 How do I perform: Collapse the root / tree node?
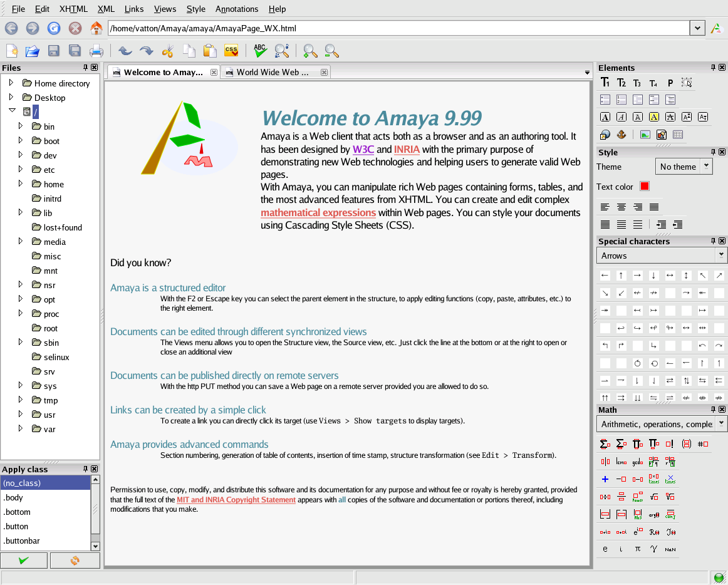(x=12, y=111)
